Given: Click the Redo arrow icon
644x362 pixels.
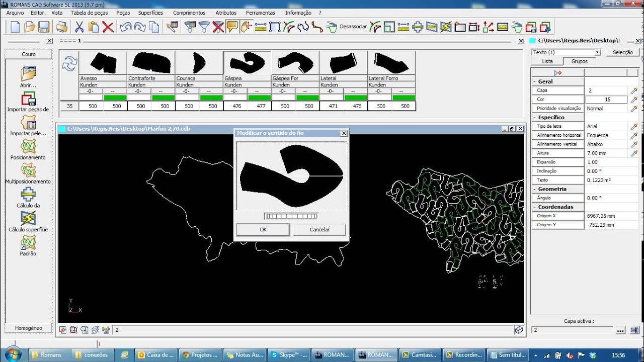Looking at the screenshot, I should point(140,27).
